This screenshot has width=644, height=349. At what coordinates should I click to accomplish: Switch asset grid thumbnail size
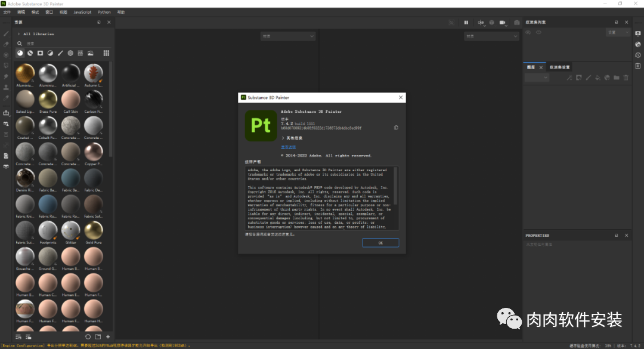(x=106, y=53)
